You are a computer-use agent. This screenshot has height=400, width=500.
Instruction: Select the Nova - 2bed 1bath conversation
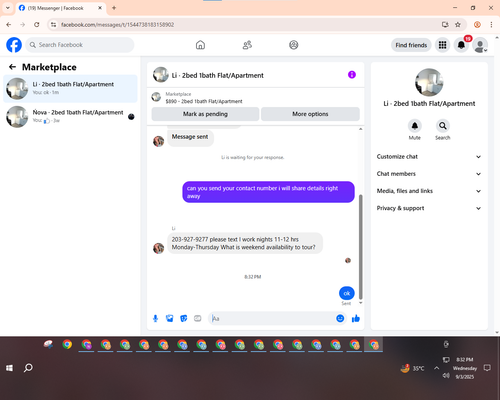coord(70,117)
